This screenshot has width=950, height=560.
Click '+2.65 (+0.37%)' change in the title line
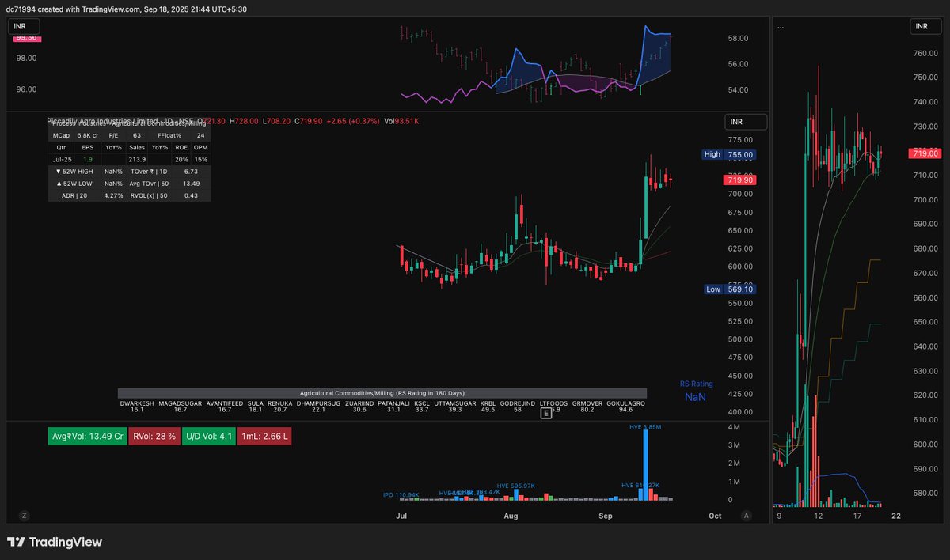[x=351, y=121]
